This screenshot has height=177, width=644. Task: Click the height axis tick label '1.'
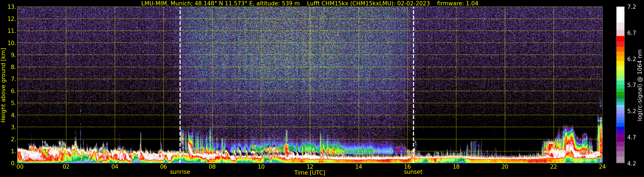point(13,151)
